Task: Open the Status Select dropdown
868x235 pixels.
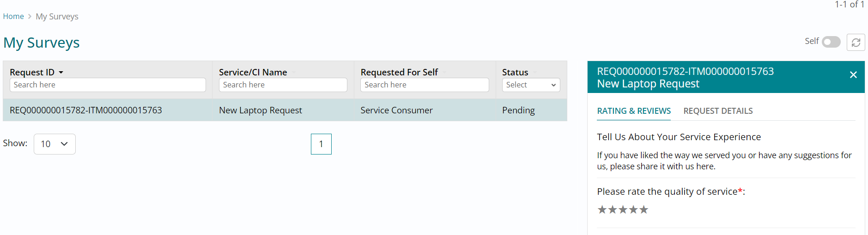Action: [531, 85]
